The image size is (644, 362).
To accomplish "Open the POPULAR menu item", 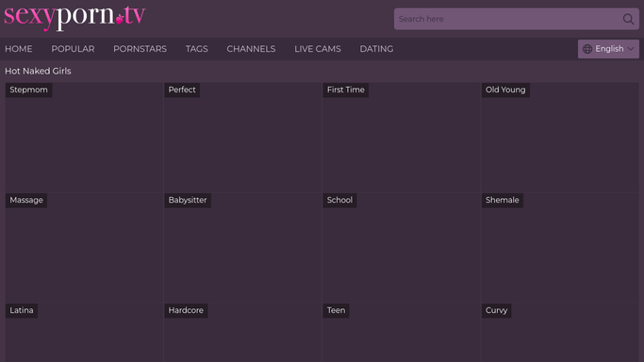I will point(73,49).
